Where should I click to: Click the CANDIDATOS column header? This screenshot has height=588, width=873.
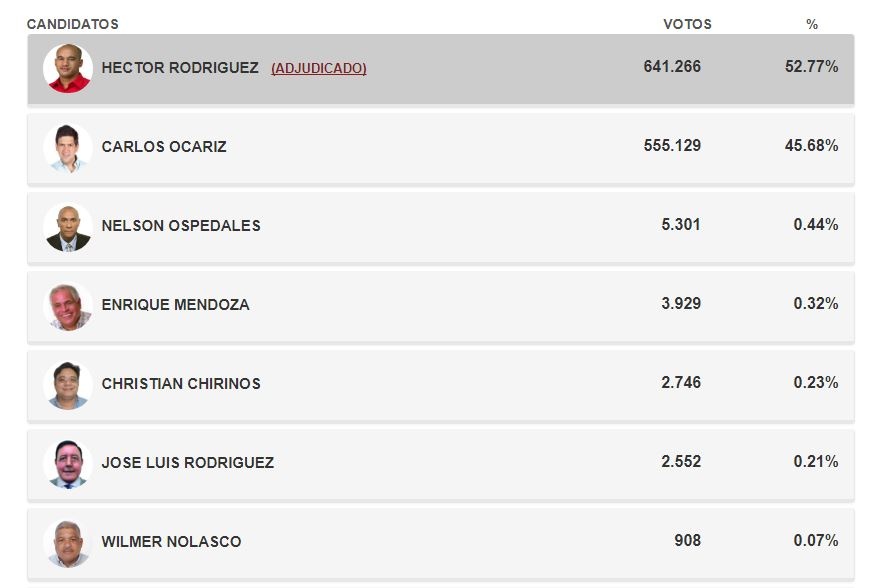click(x=72, y=24)
